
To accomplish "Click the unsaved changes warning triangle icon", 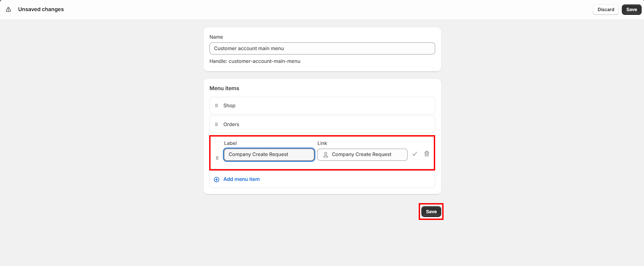I will tap(8, 9).
